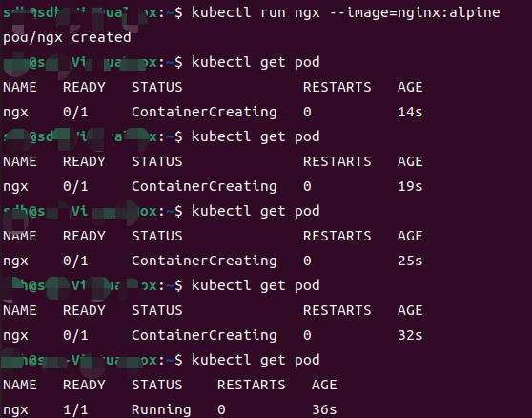The height and width of the screenshot is (418, 532).
Task: Click restarts '0' in the 32s row
Action: [x=307, y=335]
